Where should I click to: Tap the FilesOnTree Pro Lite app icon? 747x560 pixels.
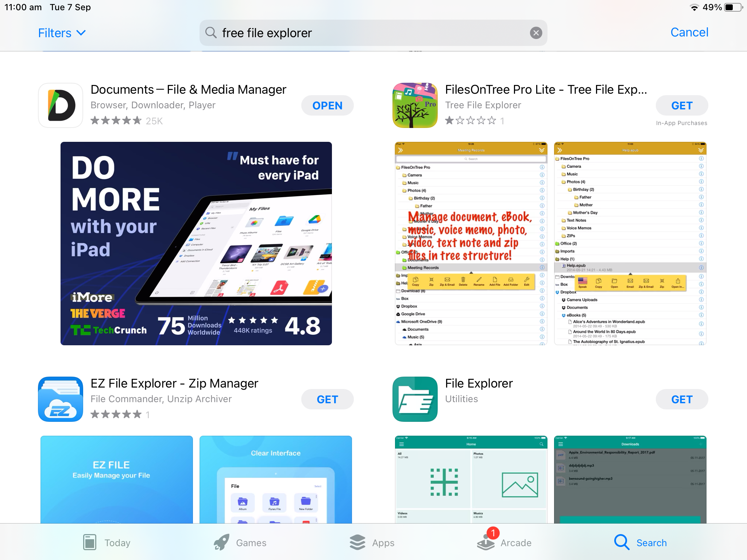coord(415,105)
